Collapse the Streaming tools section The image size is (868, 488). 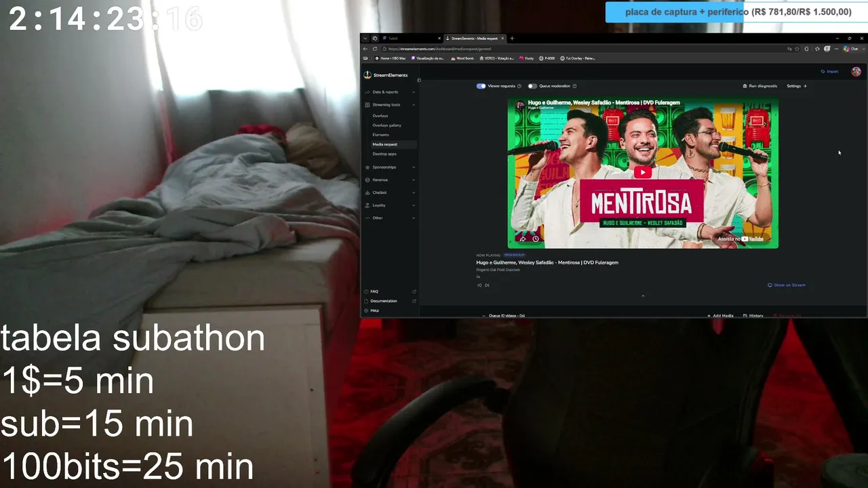point(390,105)
